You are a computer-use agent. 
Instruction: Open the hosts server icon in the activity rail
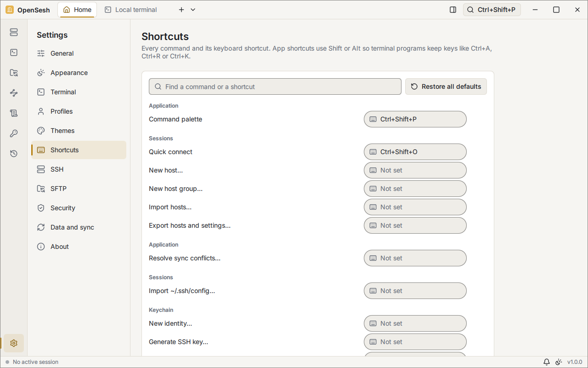14,32
